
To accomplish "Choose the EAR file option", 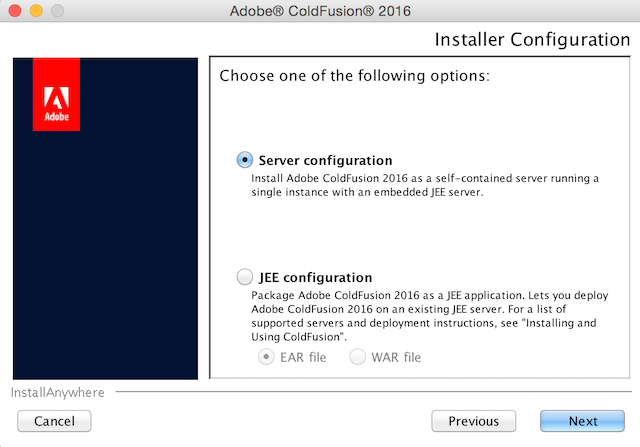I will 266,357.
